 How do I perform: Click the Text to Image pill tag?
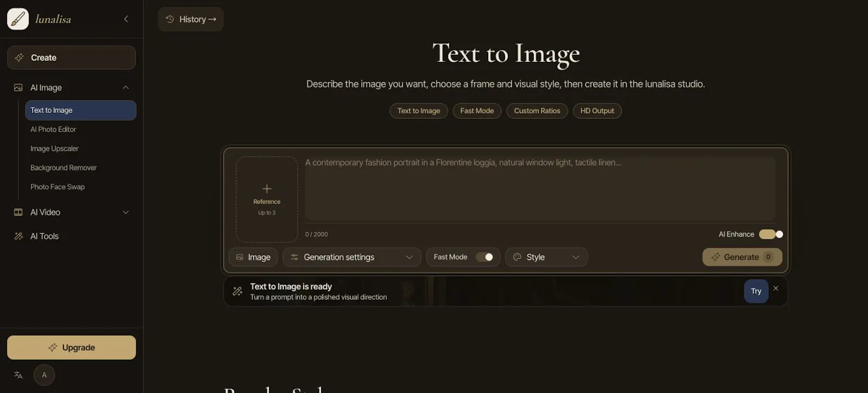click(x=419, y=111)
